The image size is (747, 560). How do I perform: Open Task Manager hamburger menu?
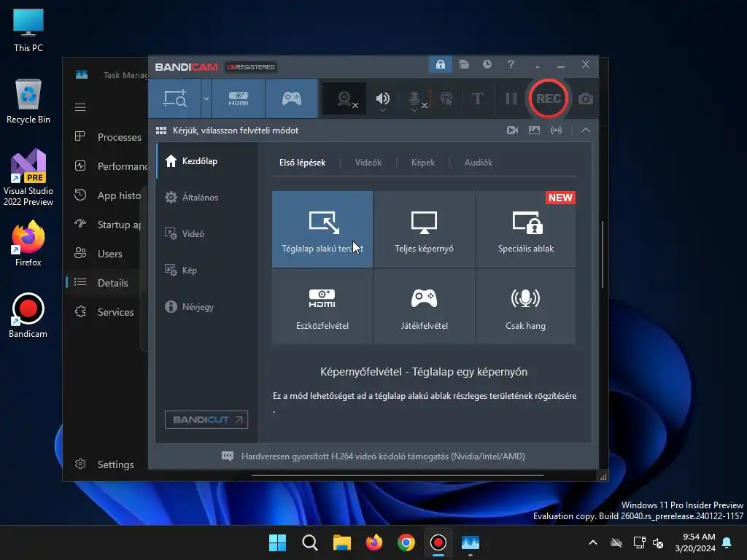click(x=80, y=107)
